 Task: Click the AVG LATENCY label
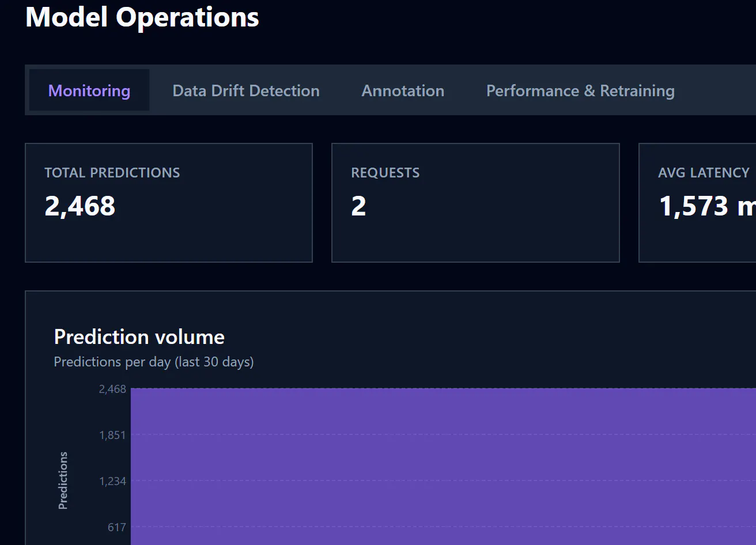704,173
